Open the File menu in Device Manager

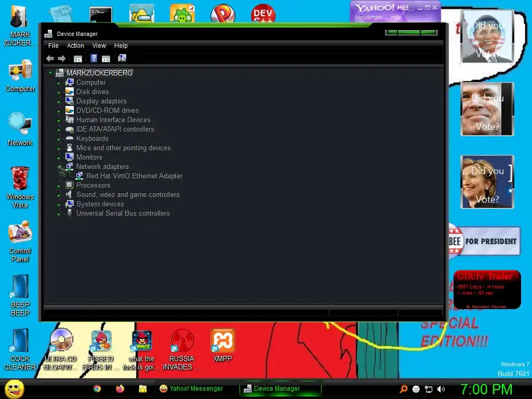[54, 46]
